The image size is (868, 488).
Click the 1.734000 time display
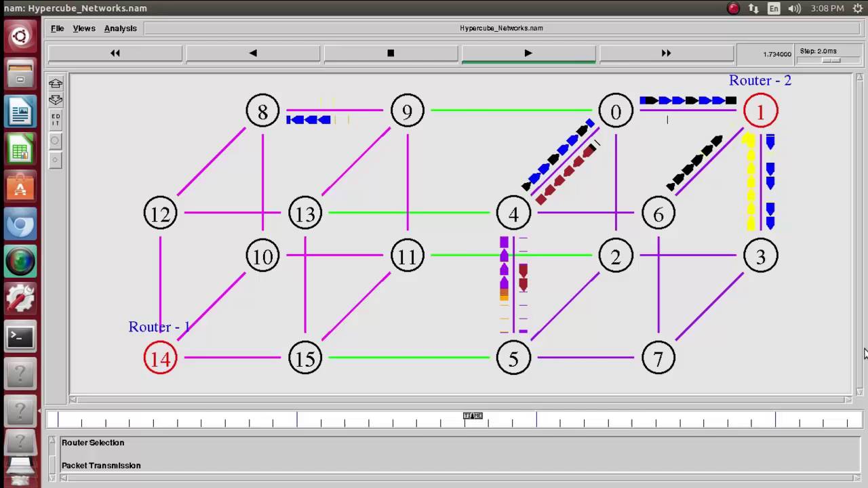[777, 54]
